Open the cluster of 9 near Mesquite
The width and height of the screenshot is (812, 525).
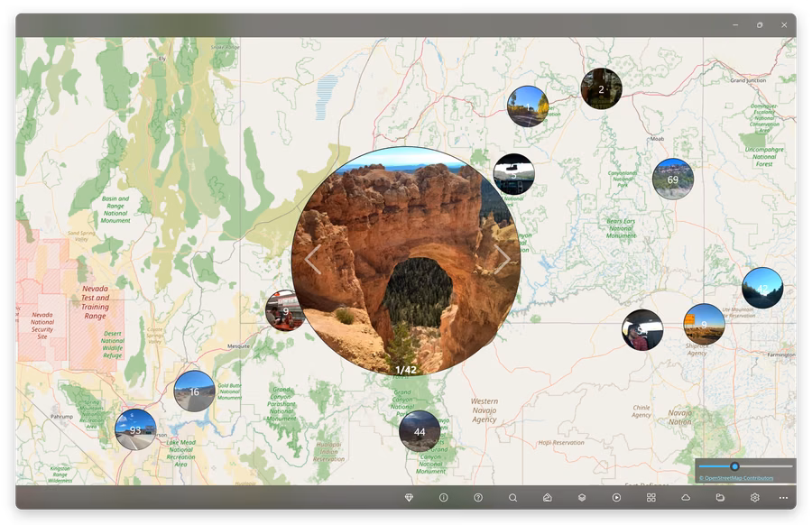point(284,310)
